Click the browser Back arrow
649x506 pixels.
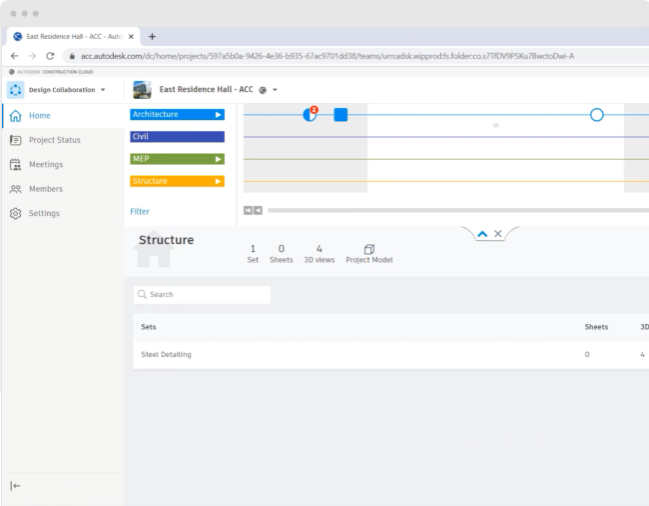coord(14,56)
